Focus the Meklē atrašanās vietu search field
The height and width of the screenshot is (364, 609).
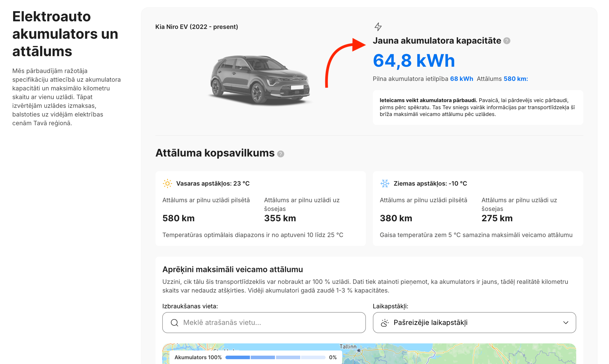point(264,323)
